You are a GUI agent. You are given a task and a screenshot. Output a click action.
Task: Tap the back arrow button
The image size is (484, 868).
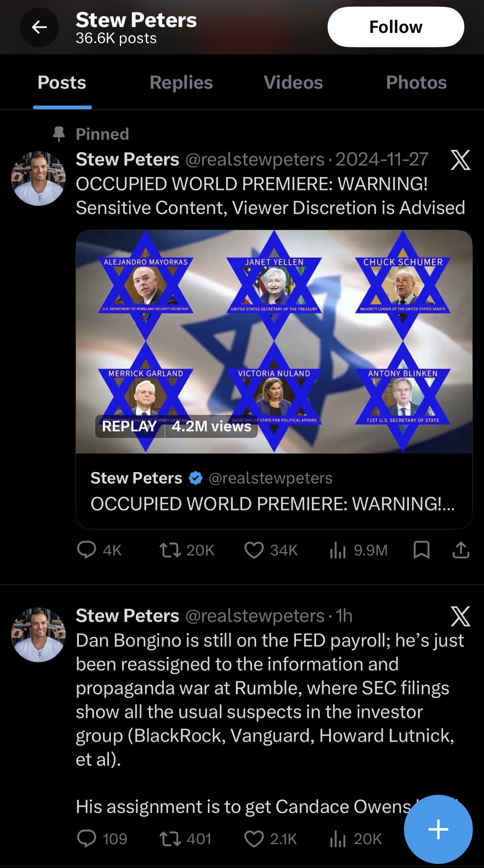pos(39,27)
